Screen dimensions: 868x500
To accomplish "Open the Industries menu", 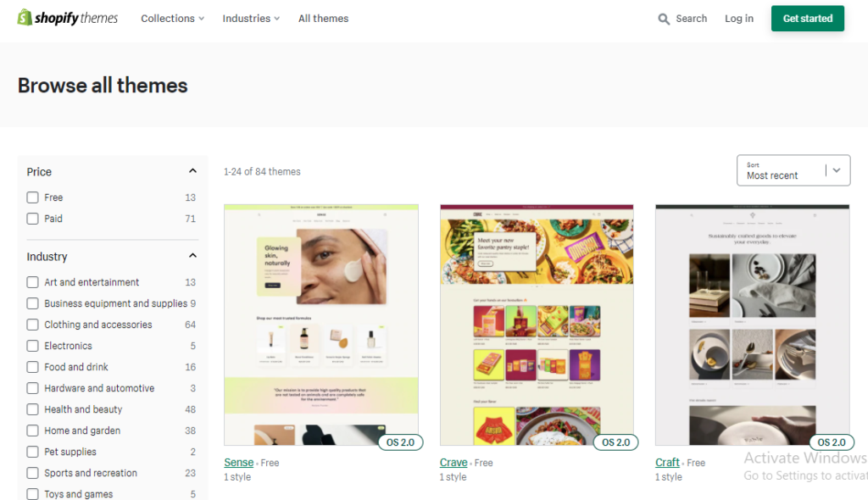I will point(251,19).
